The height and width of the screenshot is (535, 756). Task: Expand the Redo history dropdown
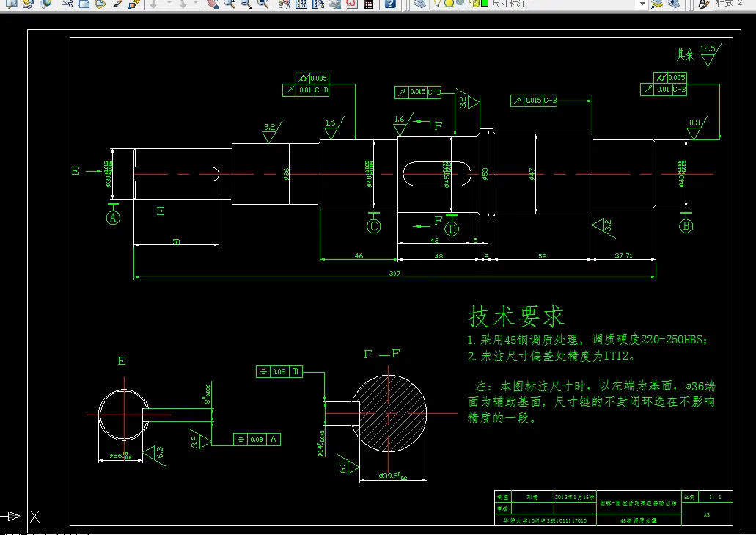(x=196, y=3)
